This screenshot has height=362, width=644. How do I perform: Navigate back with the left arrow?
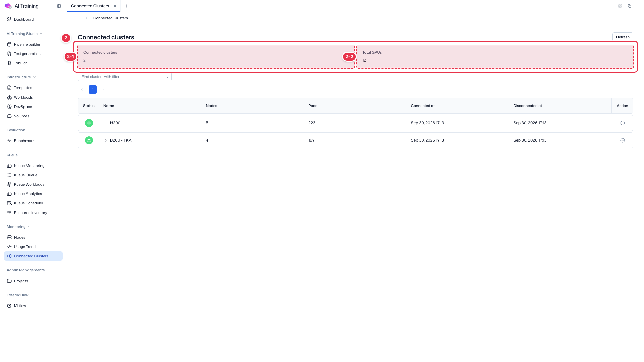coord(76,18)
